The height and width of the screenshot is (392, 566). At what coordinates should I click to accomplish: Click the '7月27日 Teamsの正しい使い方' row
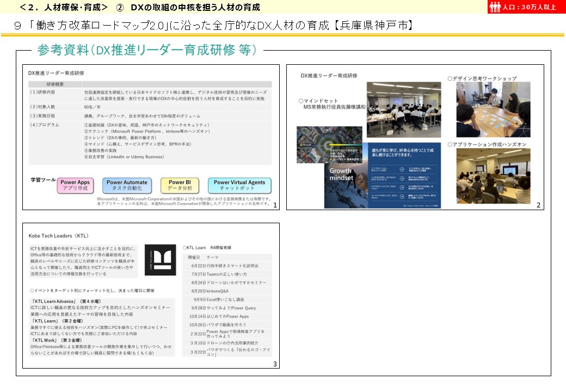pos(227,274)
